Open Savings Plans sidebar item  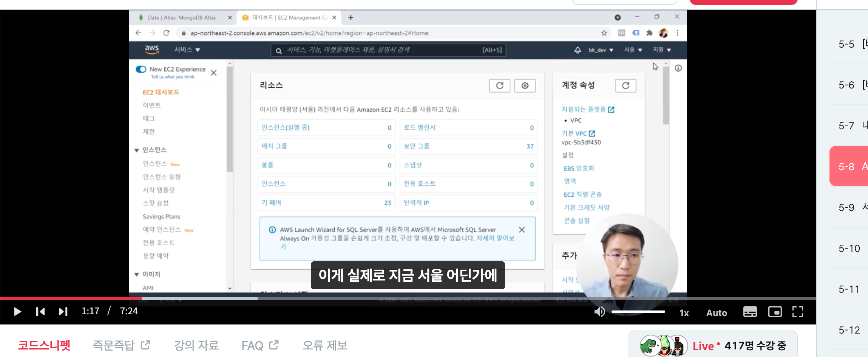click(161, 216)
